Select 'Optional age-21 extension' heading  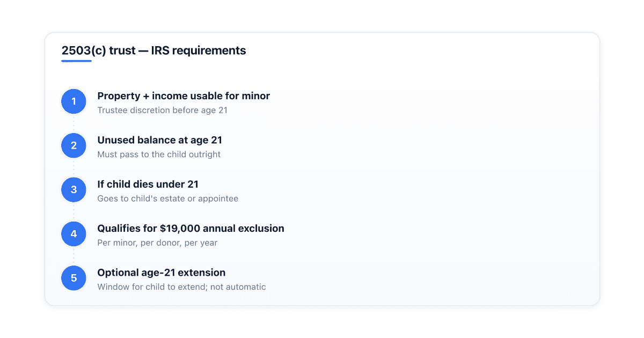point(161,273)
